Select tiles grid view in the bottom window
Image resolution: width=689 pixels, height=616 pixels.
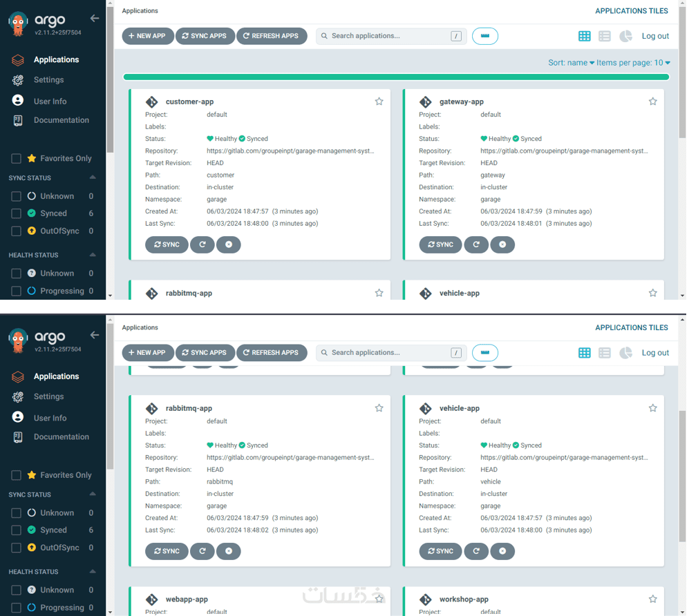584,353
